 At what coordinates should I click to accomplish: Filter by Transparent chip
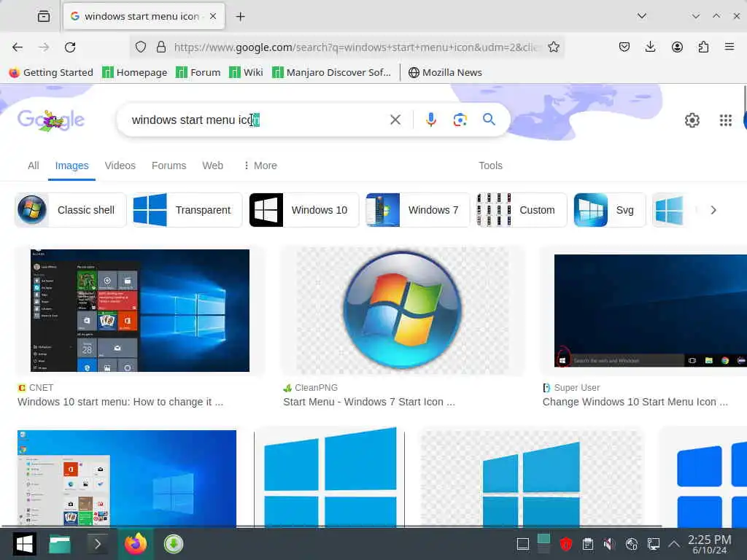pos(187,210)
